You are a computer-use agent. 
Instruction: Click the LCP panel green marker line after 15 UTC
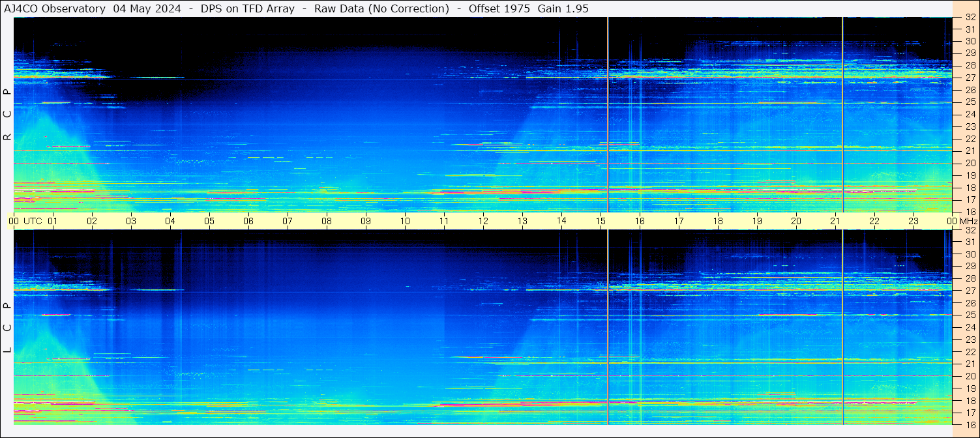(608, 327)
